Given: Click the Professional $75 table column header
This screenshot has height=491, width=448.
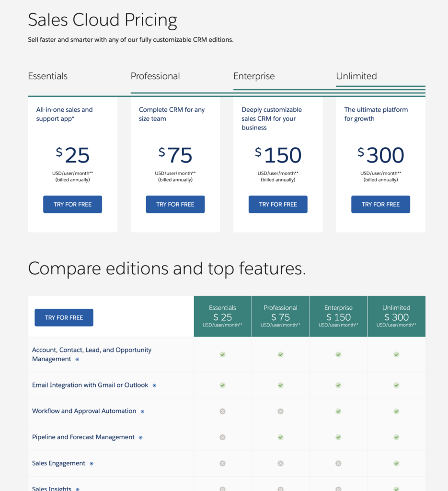Looking at the screenshot, I should coord(281,316).
